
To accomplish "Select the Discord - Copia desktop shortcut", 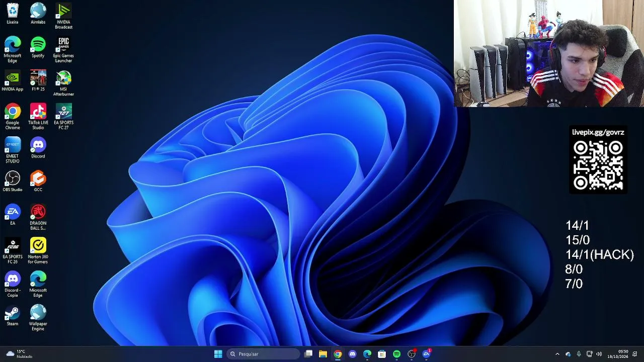I will coord(13,285).
